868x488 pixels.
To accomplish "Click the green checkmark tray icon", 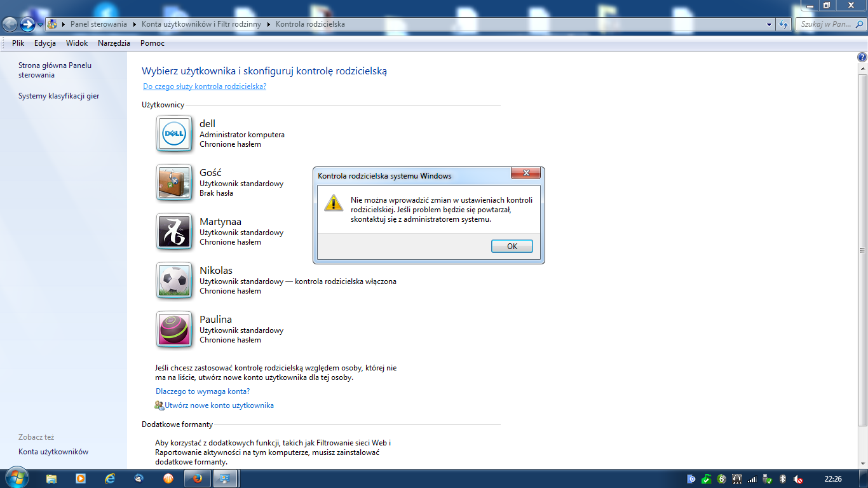I will [707, 479].
